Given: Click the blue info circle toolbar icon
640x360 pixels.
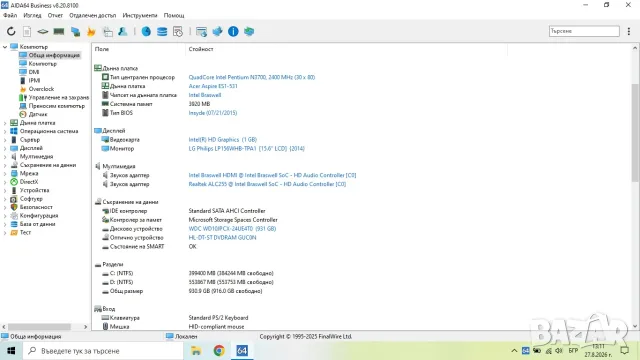Looking at the screenshot, I should coord(233,31).
